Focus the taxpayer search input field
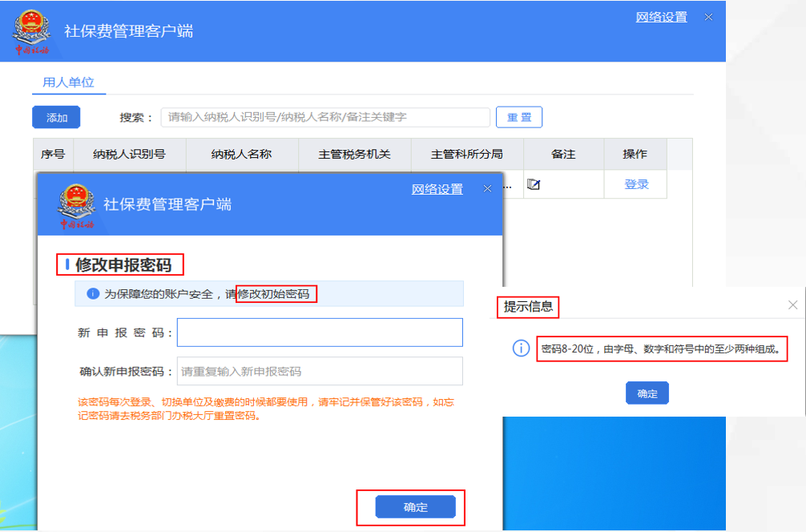This screenshot has width=806, height=532. click(324, 117)
